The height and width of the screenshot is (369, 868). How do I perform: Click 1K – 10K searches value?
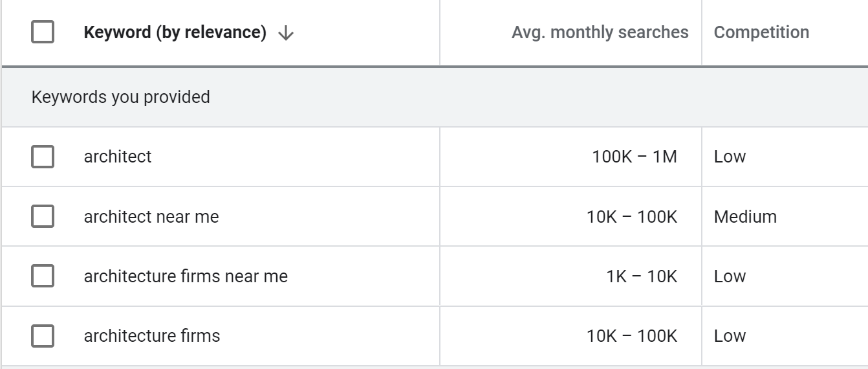click(641, 276)
